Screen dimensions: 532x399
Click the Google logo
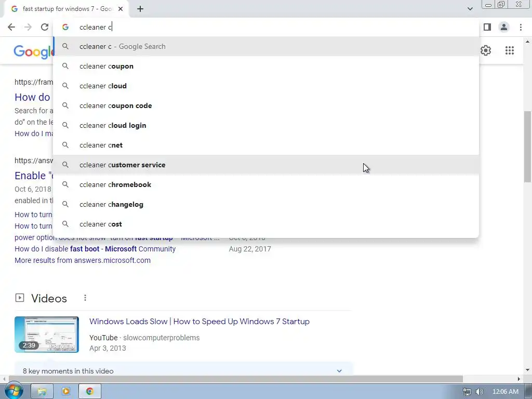[33, 51]
